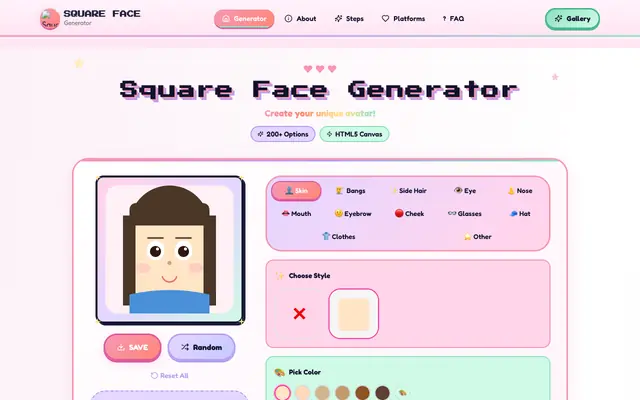
Task: Click the 'Create your unique avatar!' text
Action: pyautogui.click(x=320, y=113)
